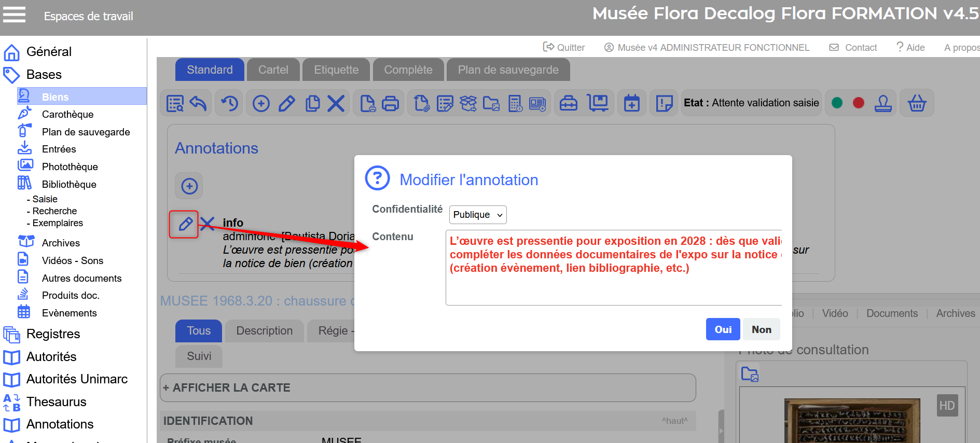980x443 pixels.
Task: Select the Plan de sauvegarde tab
Action: click(507, 70)
